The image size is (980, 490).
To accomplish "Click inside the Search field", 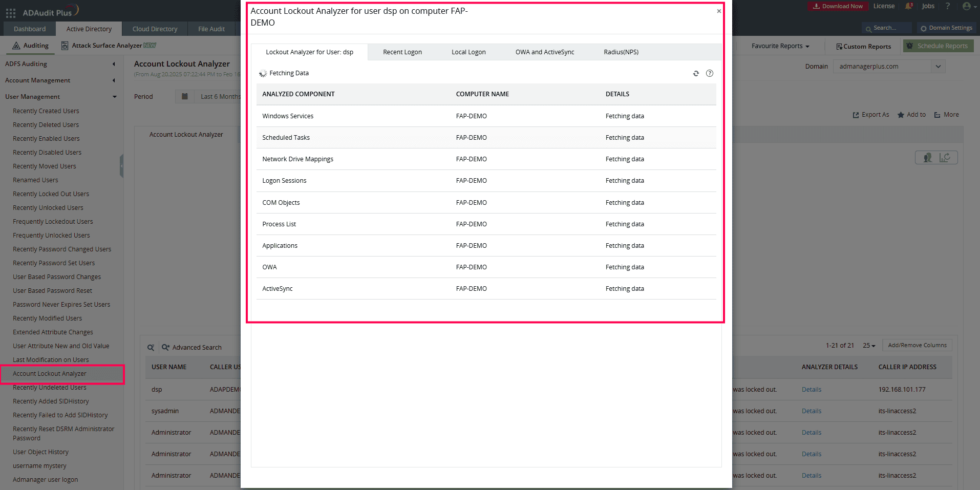I will 886,28.
